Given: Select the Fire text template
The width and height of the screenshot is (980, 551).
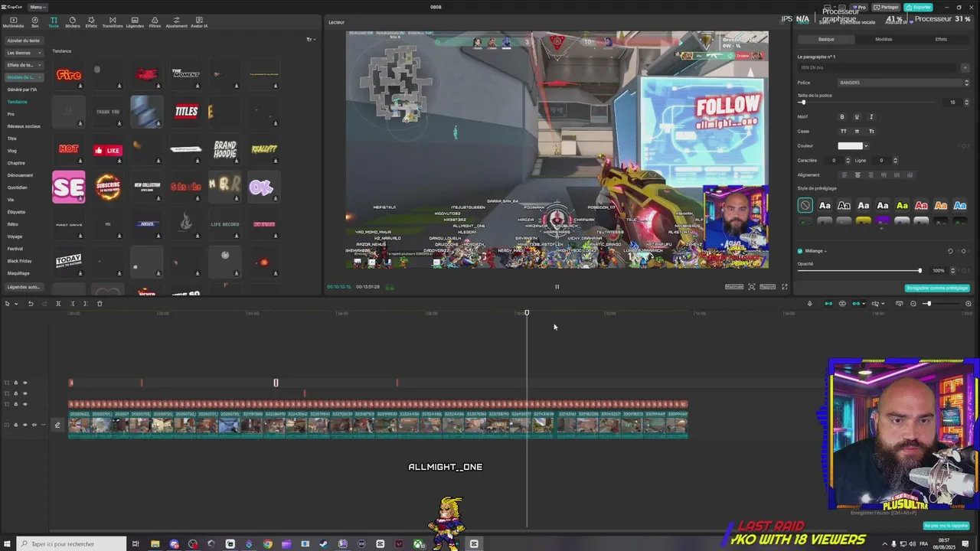Looking at the screenshot, I should (69, 75).
